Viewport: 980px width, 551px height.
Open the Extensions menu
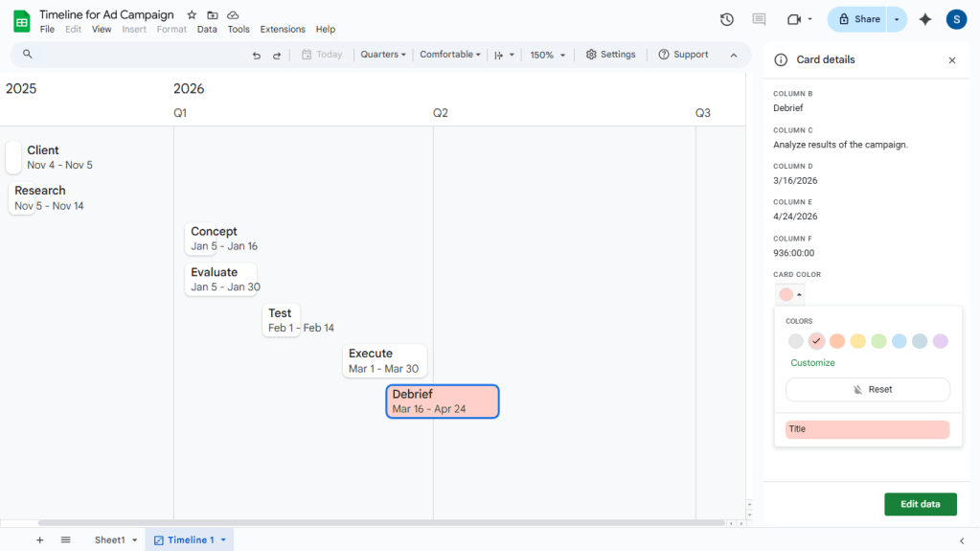[x=283, y=30]
